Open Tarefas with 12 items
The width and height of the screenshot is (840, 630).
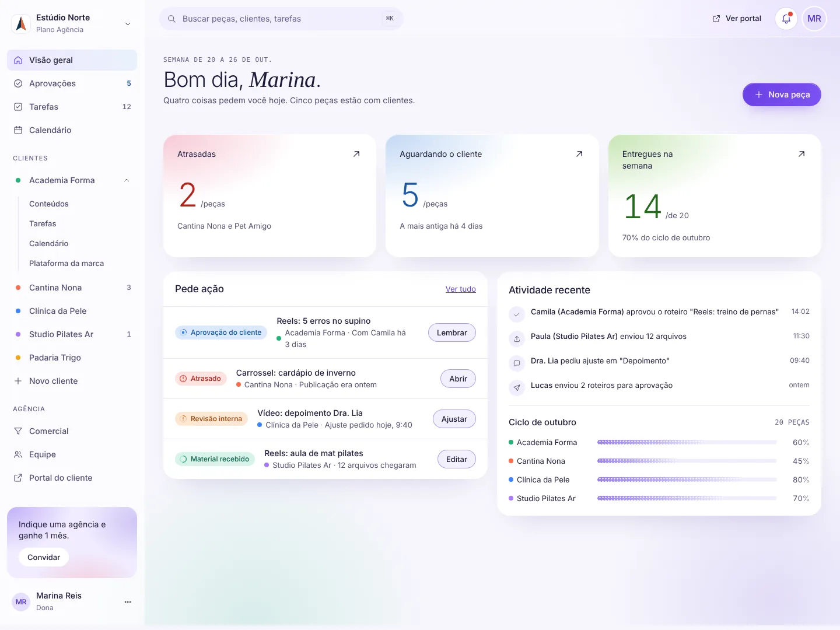pos(72,107)
